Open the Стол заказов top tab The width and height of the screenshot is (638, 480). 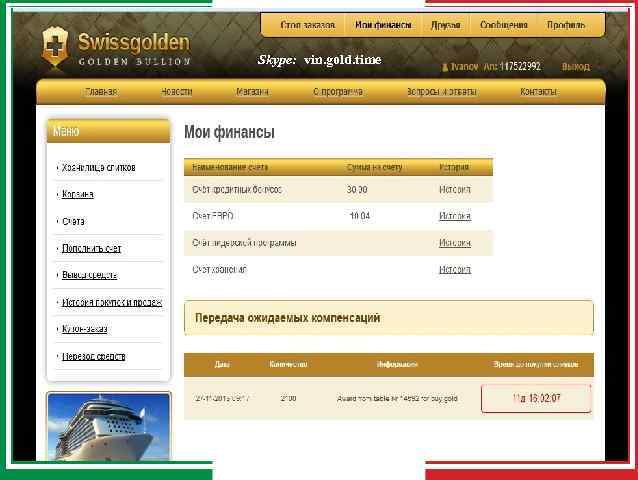[x=308, y=25]
